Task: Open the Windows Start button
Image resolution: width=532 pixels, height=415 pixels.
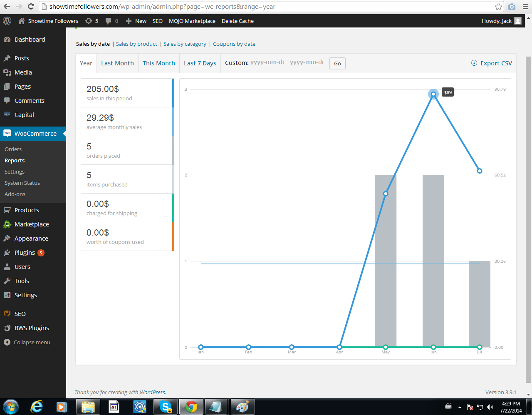Action: [11, 407]
